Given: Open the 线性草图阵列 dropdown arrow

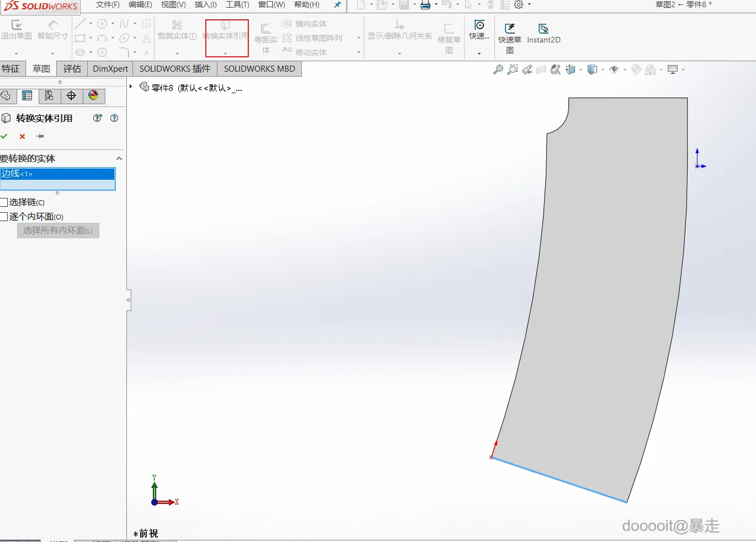Looking at the screenshot, I should pos(359,38).
